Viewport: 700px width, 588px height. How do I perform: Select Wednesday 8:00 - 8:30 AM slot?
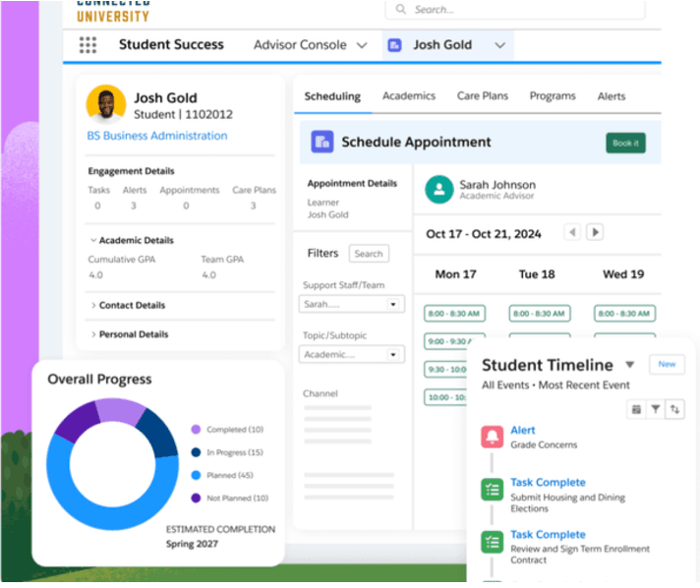pyautogui.click(x=624, y=314)
